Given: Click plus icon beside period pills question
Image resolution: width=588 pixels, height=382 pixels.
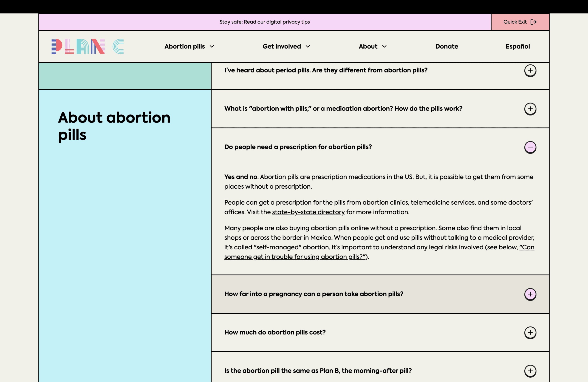Looking at the screenshot, I should pos(530,71).
